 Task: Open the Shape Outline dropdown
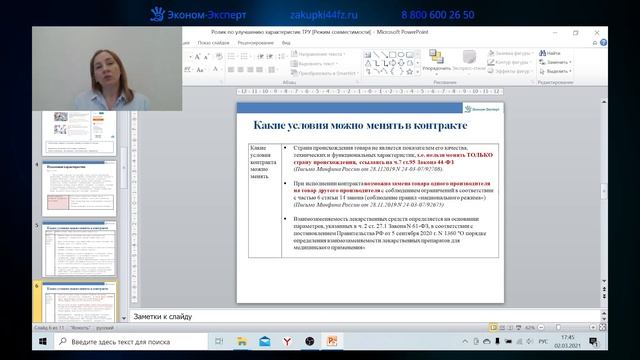(510, 62)
